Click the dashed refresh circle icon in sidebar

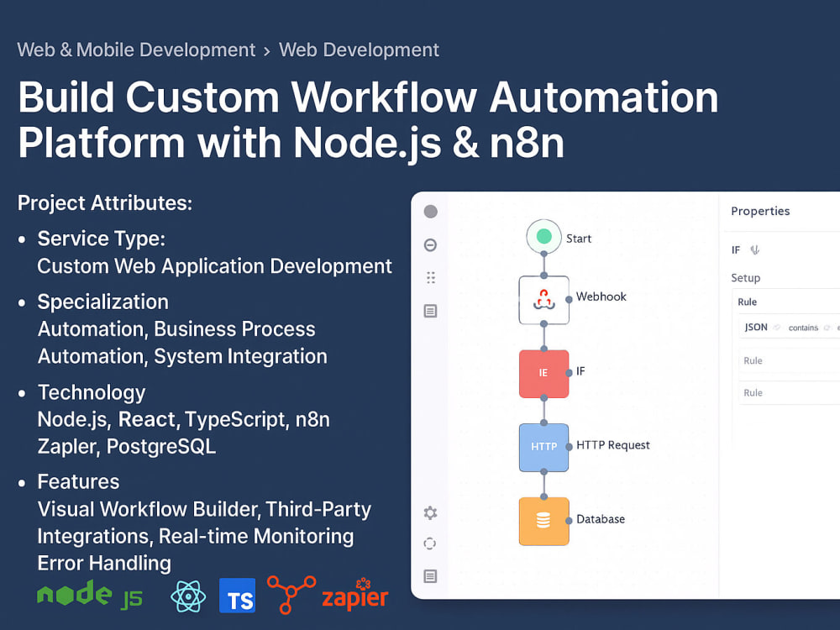point(429,543)
